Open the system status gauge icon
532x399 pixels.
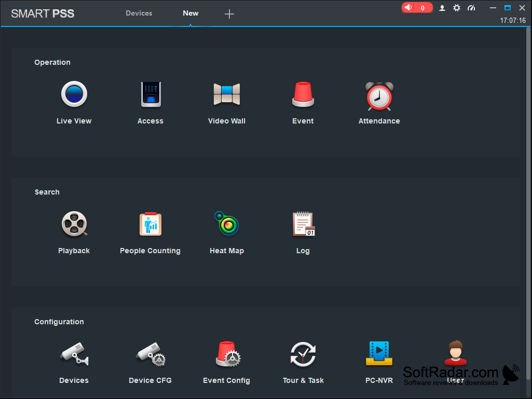[471, 8]
